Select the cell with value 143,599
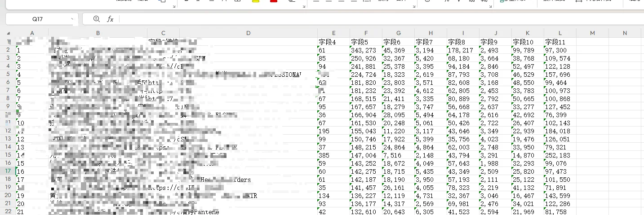This screenshot has height=215, width=644. (560, 196)
